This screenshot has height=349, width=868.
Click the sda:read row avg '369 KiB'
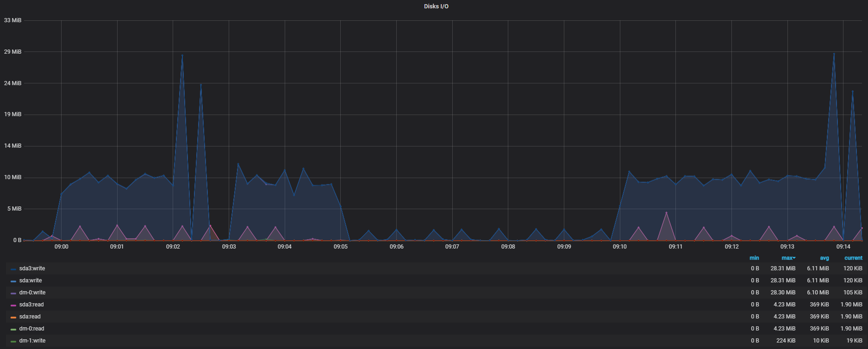pyautogui.click(x=819, y=317)
